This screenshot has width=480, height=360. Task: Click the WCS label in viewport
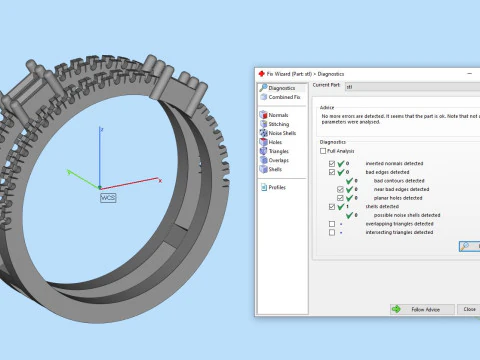(x=108, y=198)
